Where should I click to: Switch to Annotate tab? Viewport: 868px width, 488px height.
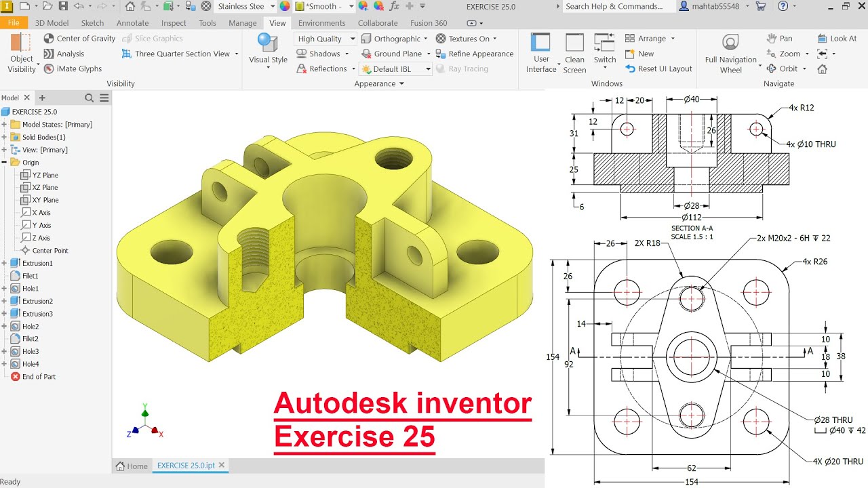coord(132,23)
